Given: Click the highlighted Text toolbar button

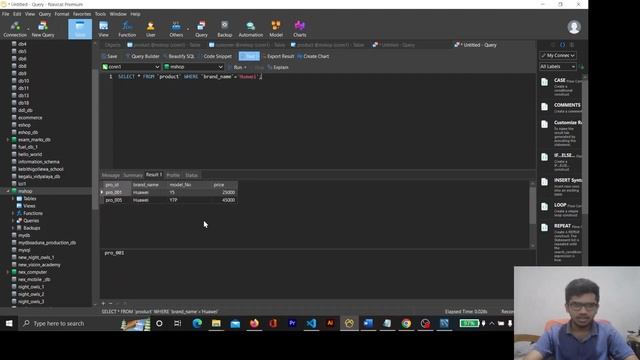Looking at the screenshot, I should pyautogui.click(x=249, y=56).
